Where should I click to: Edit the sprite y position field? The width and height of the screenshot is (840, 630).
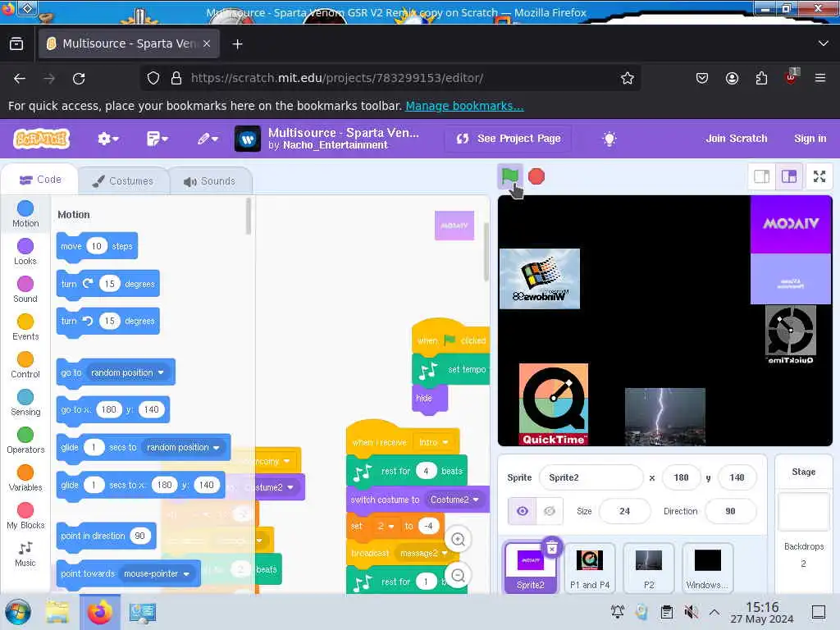pyautogui.click(x=737, y=477)
